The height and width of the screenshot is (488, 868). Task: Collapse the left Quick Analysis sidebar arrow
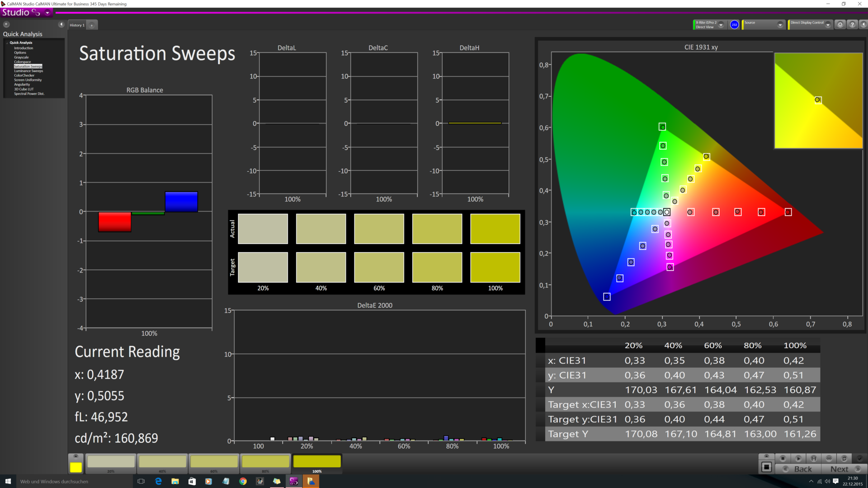coord(61,24)
